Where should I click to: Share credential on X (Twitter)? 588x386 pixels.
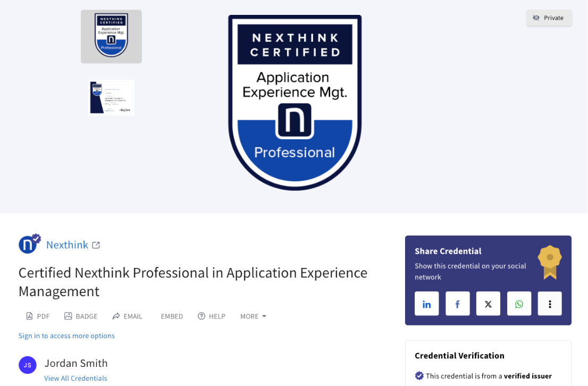tap(488, 304)
